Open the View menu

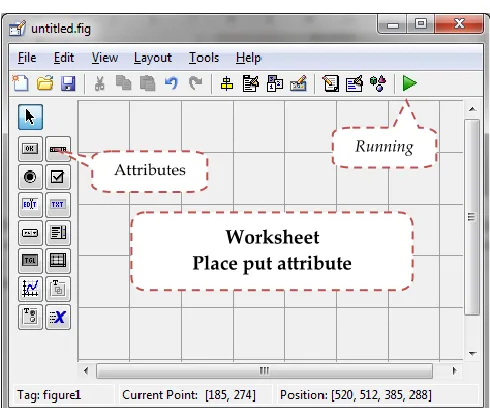[x=105, y=58]
